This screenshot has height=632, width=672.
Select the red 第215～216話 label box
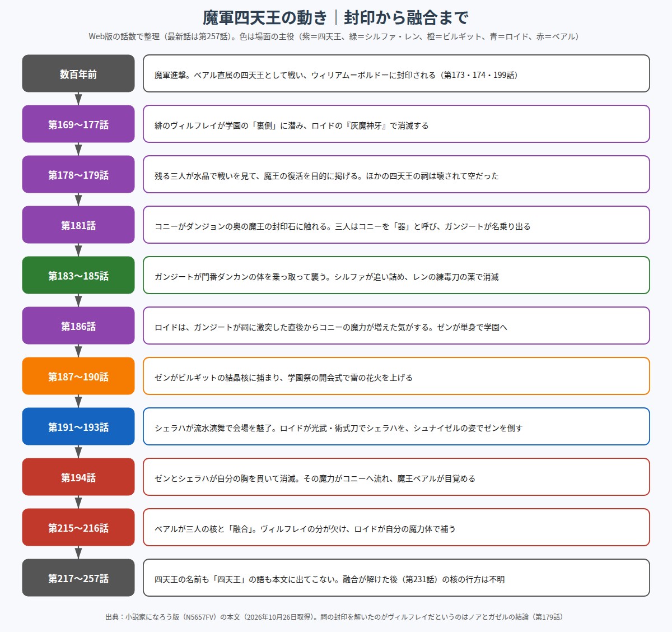(78, 527)
